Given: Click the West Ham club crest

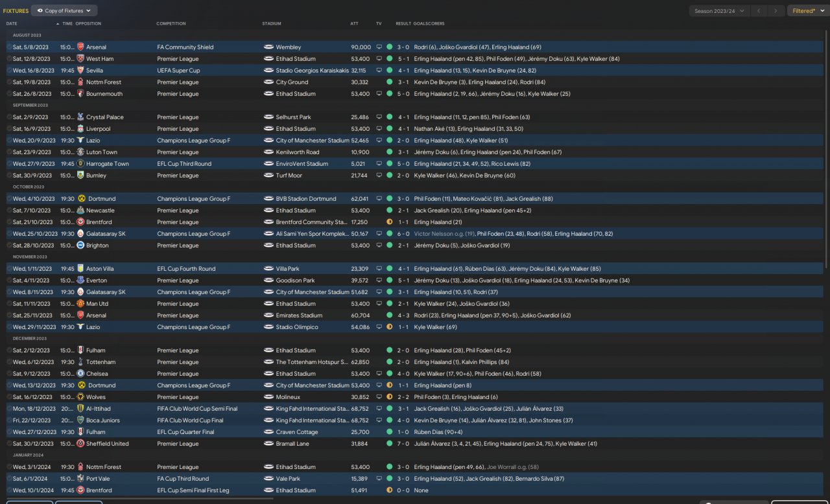Looking at the screenshot, I should (80, 59).
